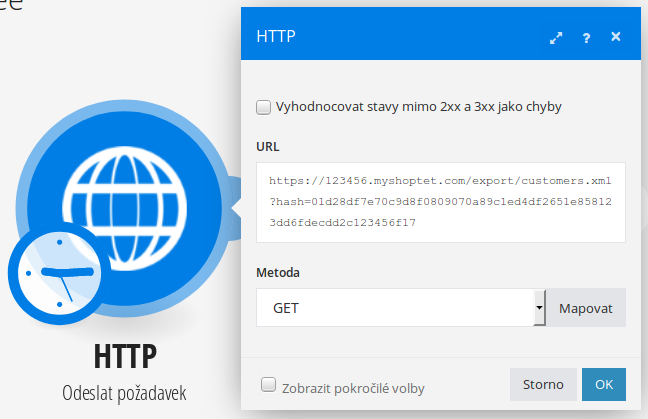Click the HTTP dialog title bar

[441, 33]
